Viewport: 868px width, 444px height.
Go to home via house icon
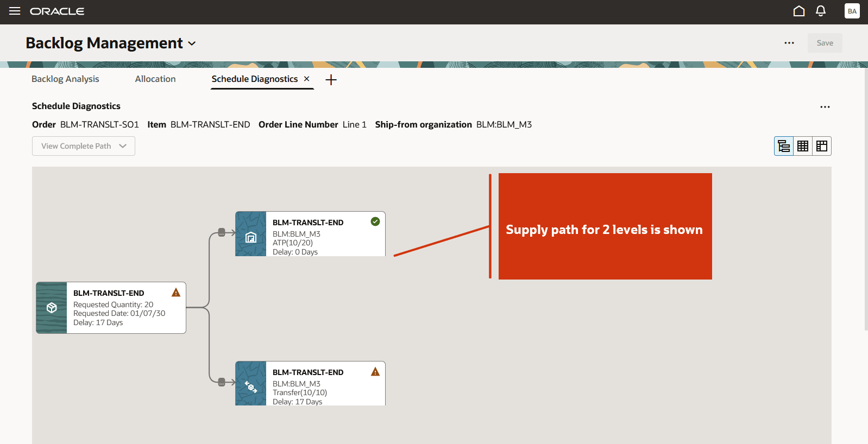(x=798, y=11)
